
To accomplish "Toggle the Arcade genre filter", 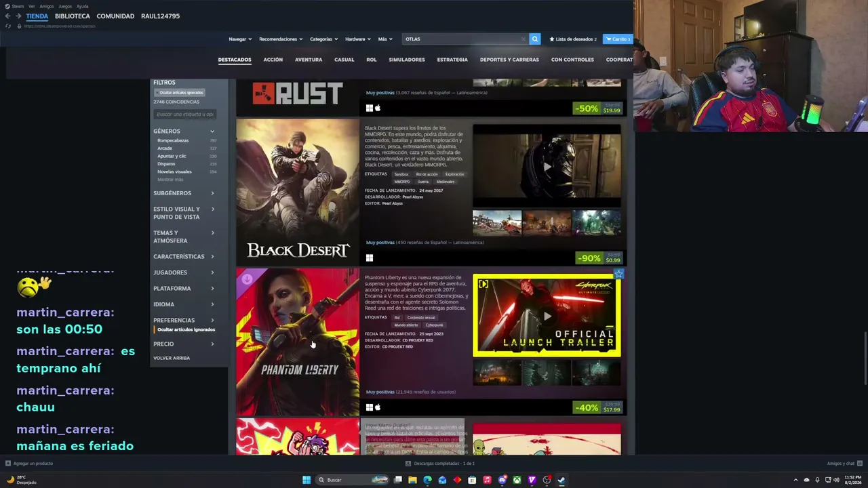I will tap(186, 148).
